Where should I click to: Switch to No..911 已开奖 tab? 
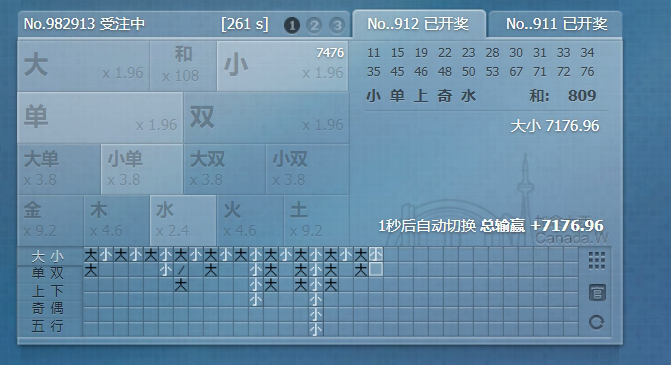pyautogui.click(x=555, y=24)
